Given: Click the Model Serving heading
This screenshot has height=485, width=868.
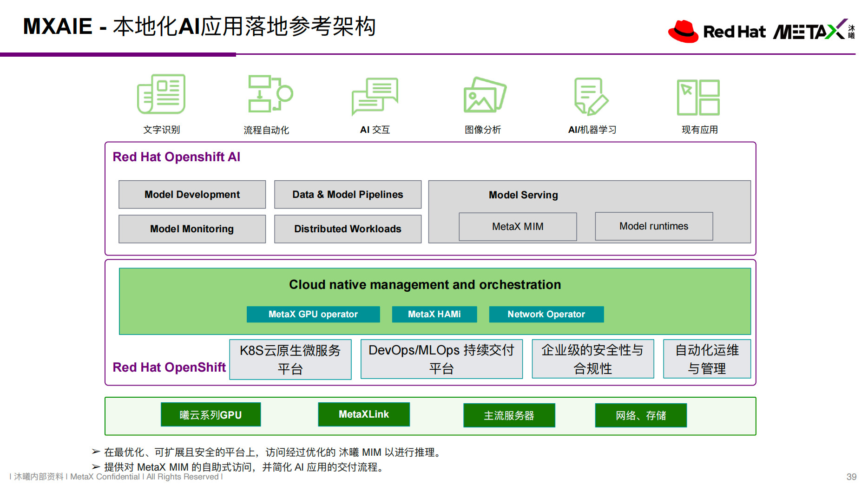Looking at the screenshot, I should tap(523, 195).
